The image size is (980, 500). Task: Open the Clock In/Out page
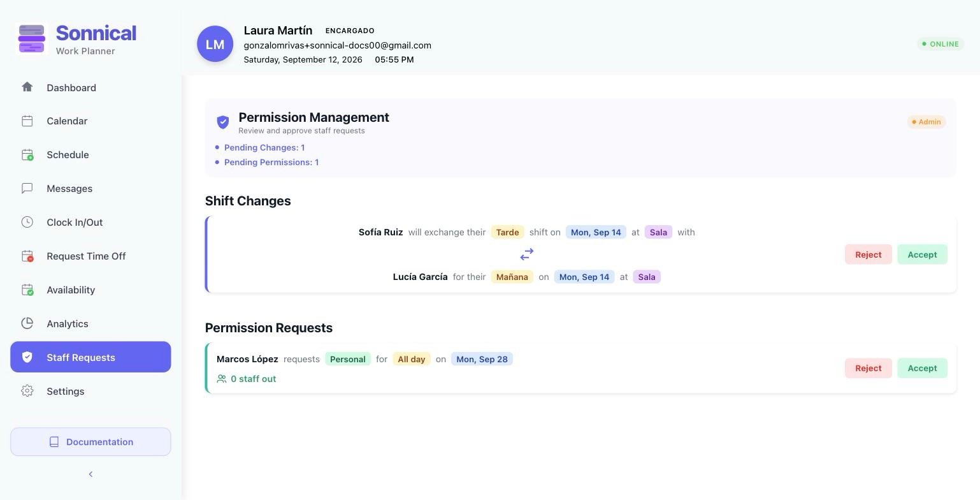(90, 223)
